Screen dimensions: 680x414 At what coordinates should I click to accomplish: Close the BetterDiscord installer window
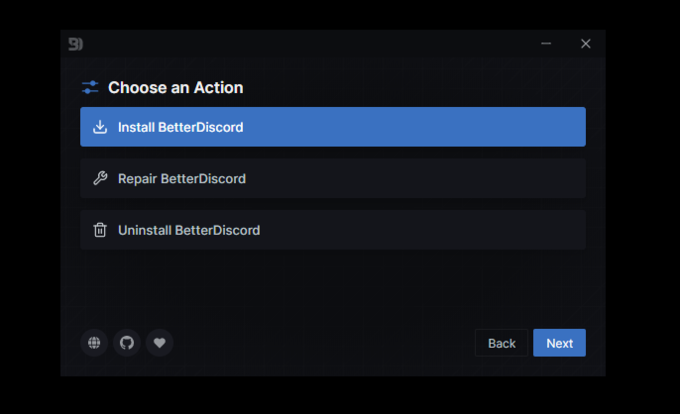coord(585,43)
